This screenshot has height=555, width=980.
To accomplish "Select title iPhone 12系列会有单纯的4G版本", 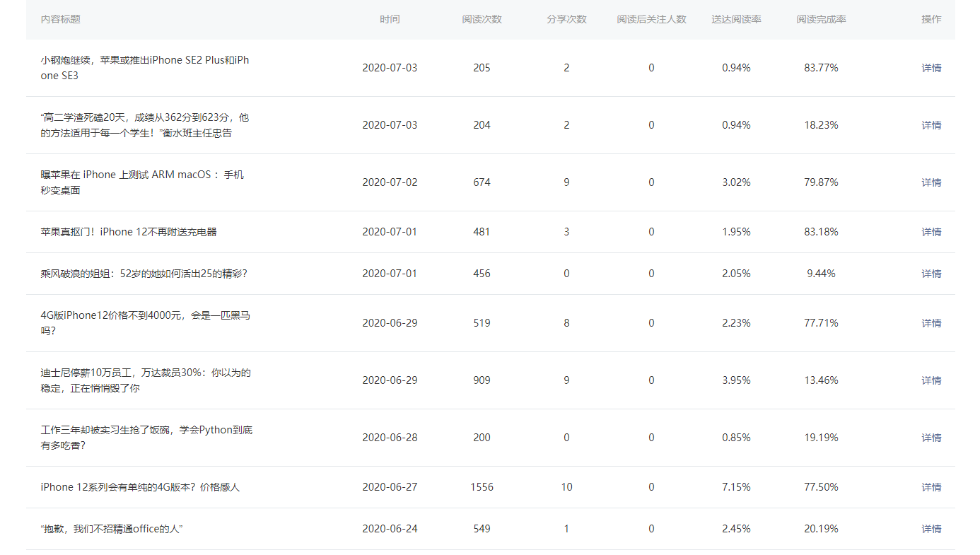I will [x=140, y=487].
